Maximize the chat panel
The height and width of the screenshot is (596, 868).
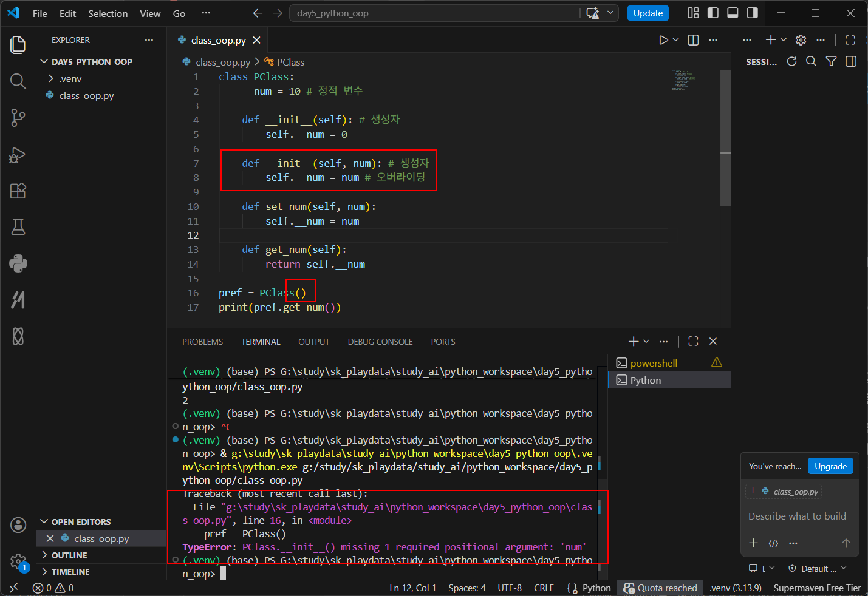[850, 40]
